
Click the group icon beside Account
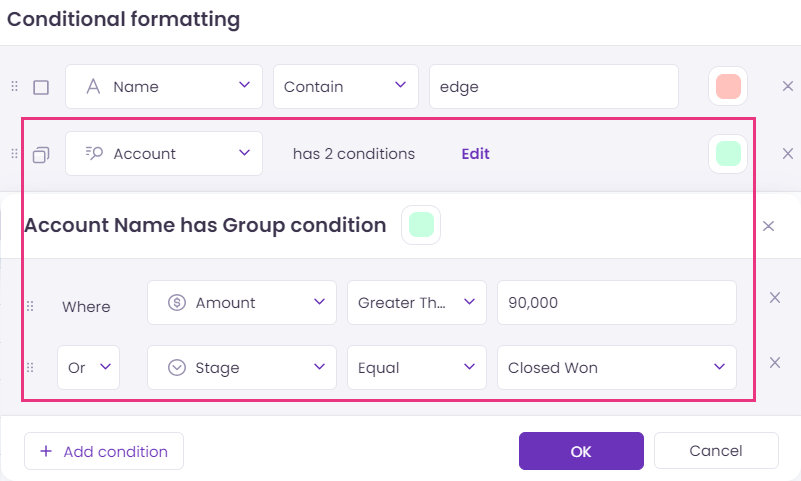click(41, 155)
